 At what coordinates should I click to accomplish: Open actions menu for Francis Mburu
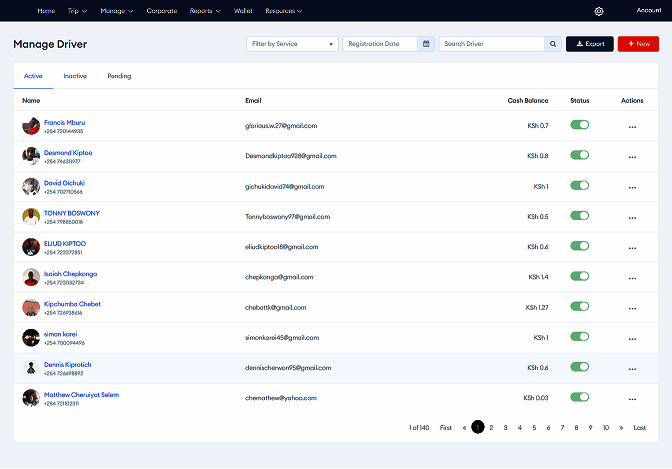click(631, 126)
